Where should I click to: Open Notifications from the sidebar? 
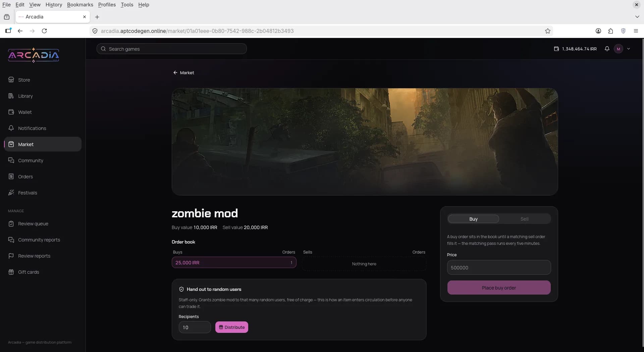[43, 128]
